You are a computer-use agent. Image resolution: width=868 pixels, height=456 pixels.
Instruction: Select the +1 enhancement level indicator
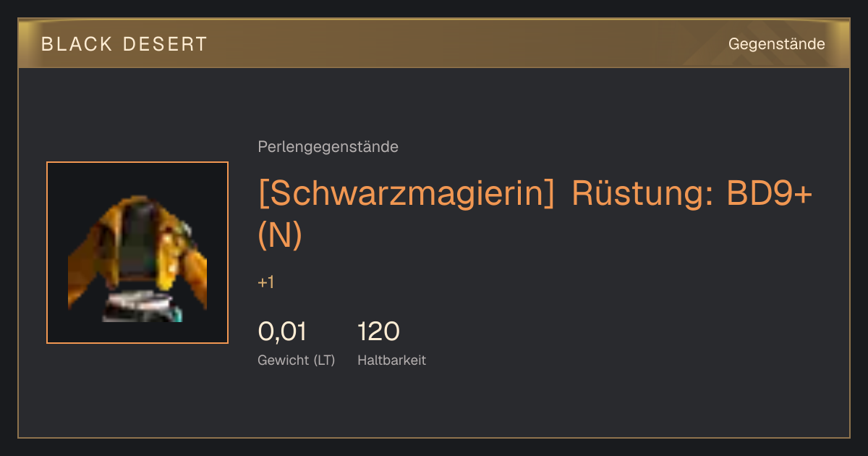point(265,283)
